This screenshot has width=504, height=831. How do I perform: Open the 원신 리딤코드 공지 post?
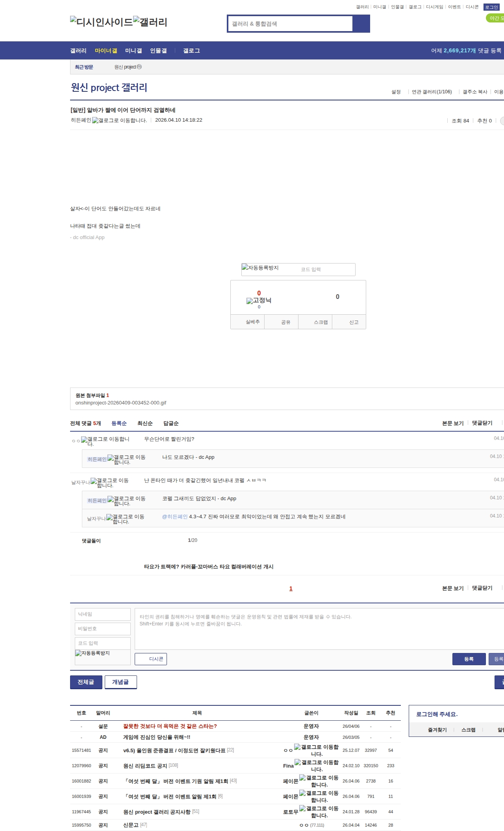click(145, 766)
